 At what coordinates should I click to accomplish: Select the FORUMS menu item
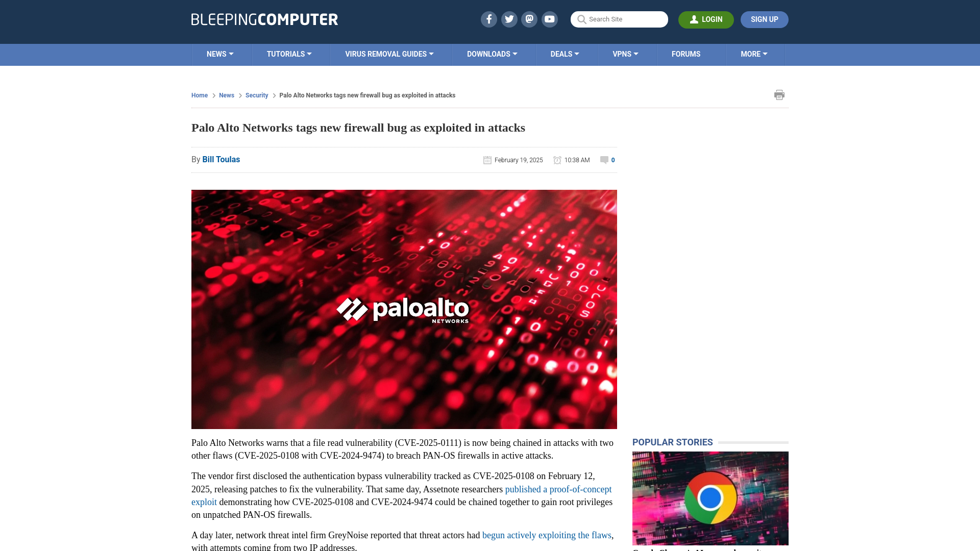[686, 54]
